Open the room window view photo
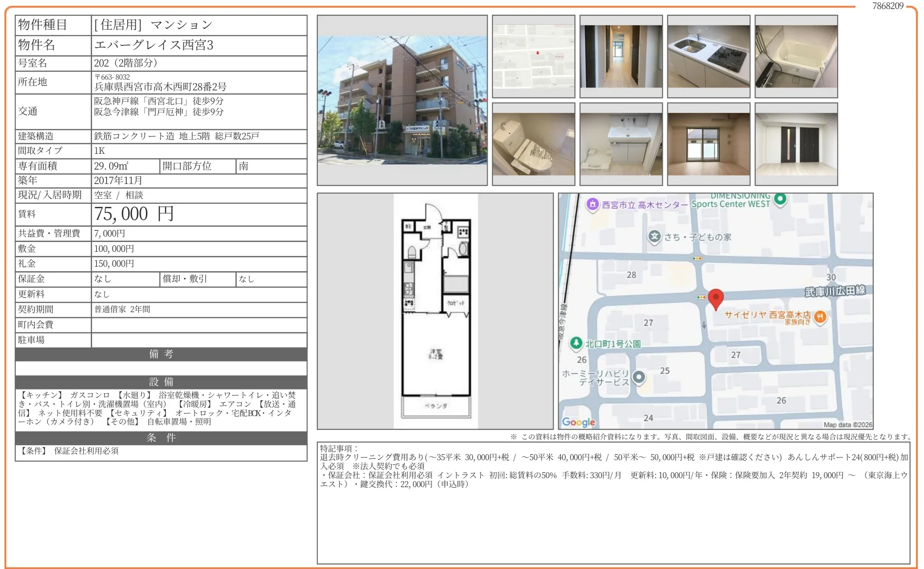 (708, 144)
